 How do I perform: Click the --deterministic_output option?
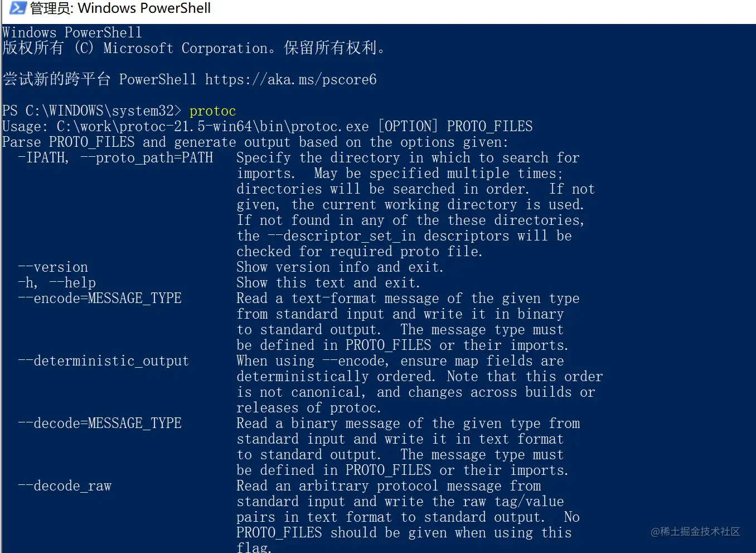click(x=104, y=361)
